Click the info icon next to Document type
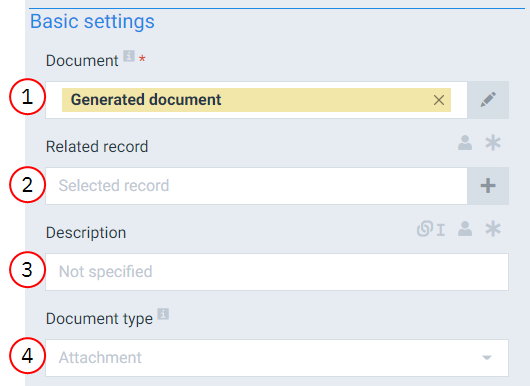 [163, 314]
